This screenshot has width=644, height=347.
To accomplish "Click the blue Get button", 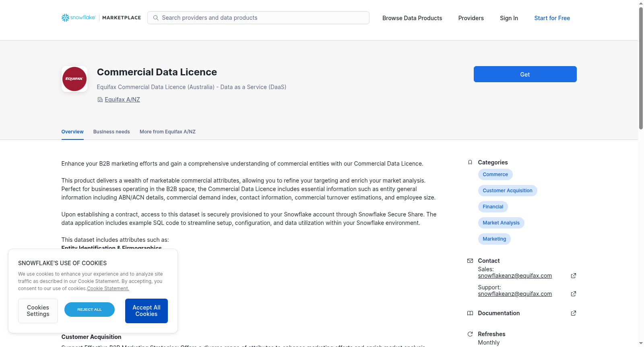I will pos(525,74).
